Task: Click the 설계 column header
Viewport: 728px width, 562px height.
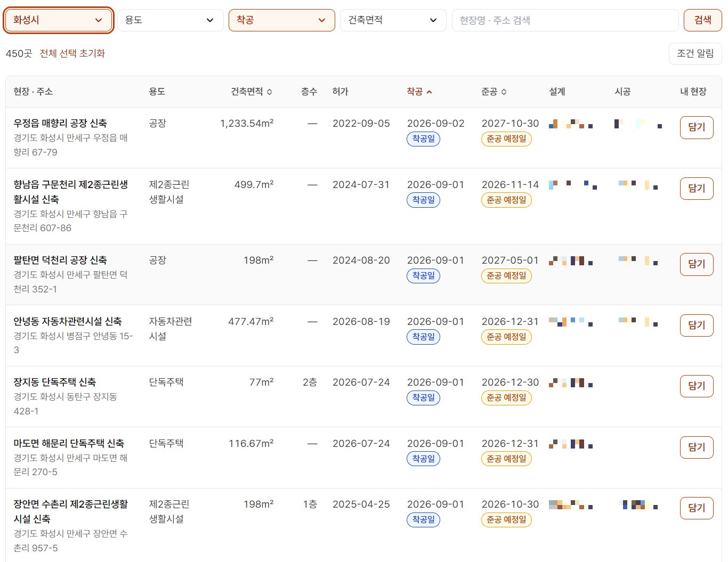Action: pos(557,92)
